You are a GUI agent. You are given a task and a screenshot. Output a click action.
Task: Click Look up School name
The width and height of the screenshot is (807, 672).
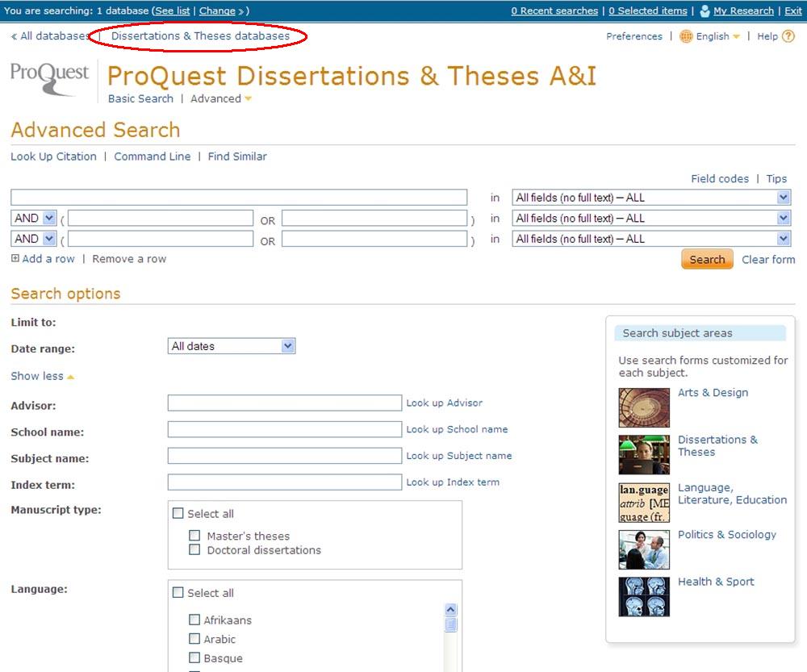[457, 429]
